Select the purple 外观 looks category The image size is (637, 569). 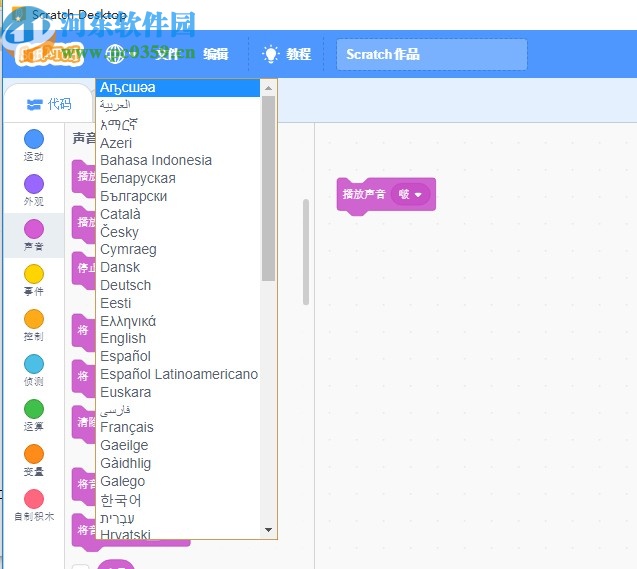pos(34,190)
